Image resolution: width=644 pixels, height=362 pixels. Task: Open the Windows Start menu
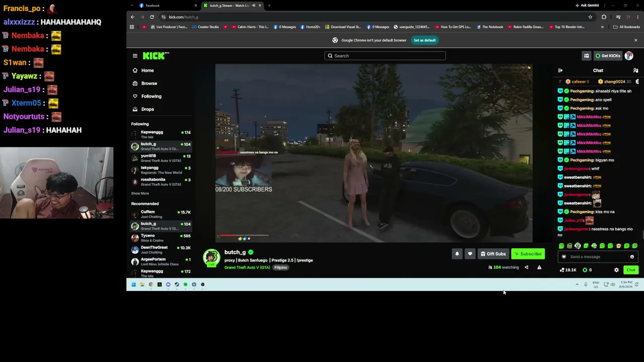coord(133,285)
